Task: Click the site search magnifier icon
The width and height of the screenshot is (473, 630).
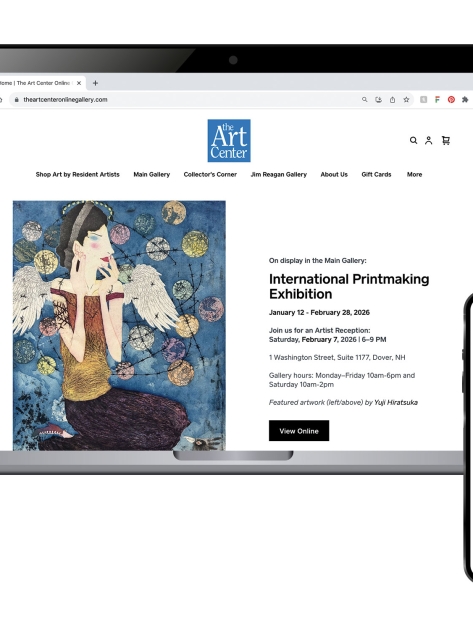Action: point(413,141)
